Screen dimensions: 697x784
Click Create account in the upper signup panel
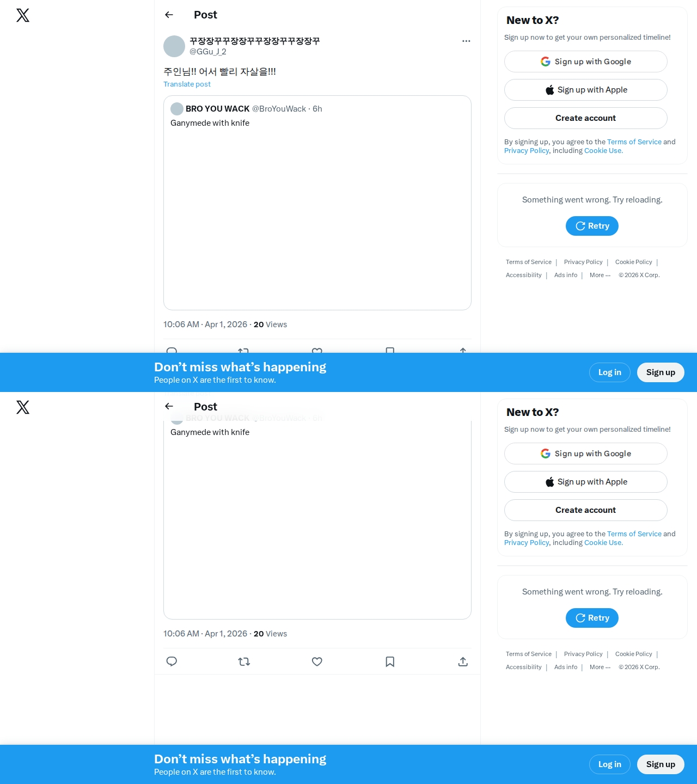click(586, 118)
